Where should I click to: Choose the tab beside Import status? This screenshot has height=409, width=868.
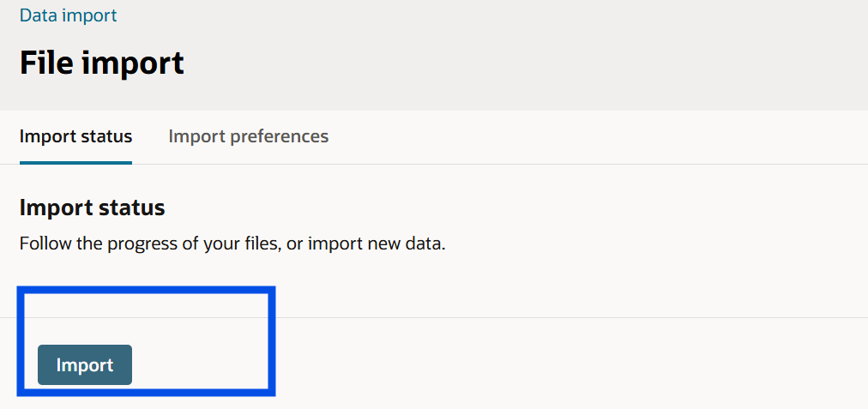coord(249,136)
